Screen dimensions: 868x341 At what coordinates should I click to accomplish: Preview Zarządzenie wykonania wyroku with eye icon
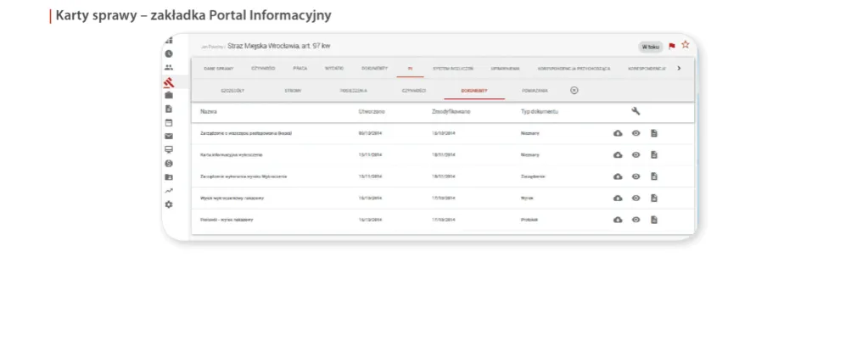coord(636,176)
